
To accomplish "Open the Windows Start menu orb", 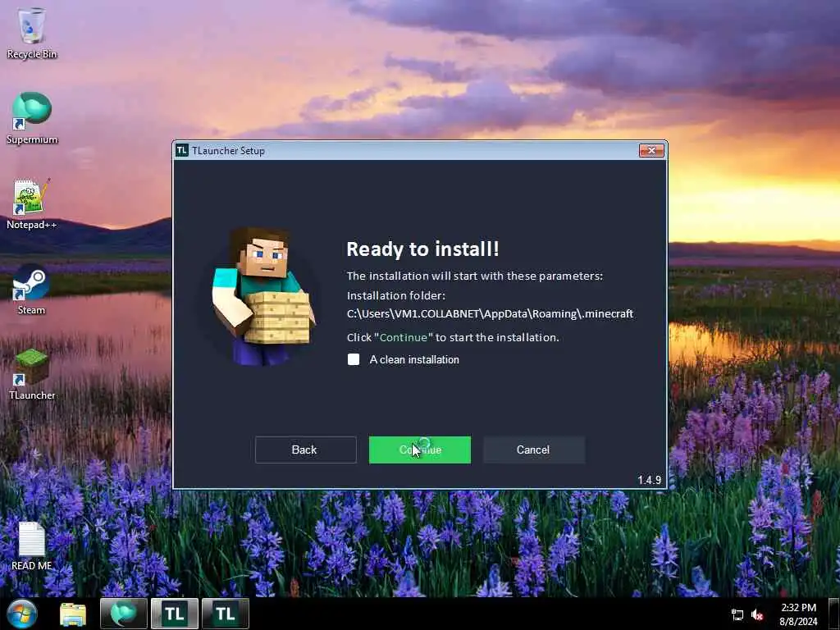I will click(21, 614).
